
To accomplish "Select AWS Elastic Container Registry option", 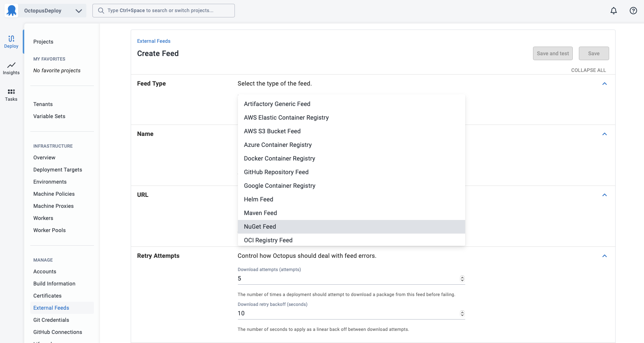I will (352, 117).
